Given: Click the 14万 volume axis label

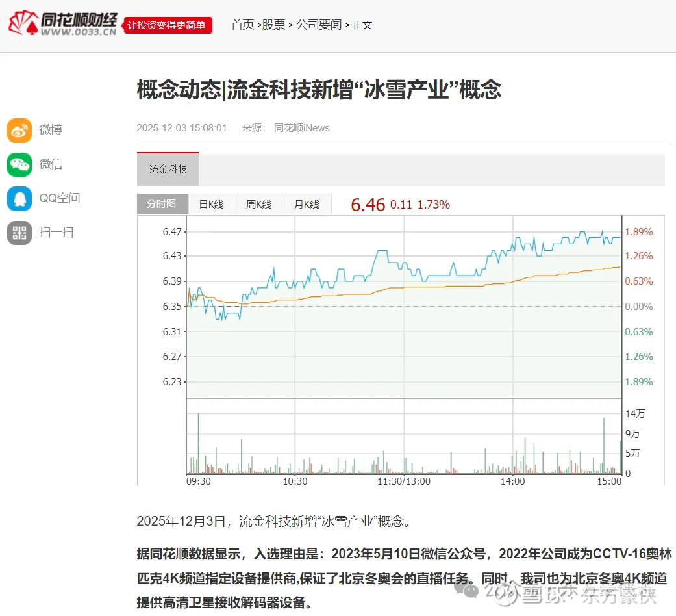Looking at the screenshot, I should [x=636, y=414].
